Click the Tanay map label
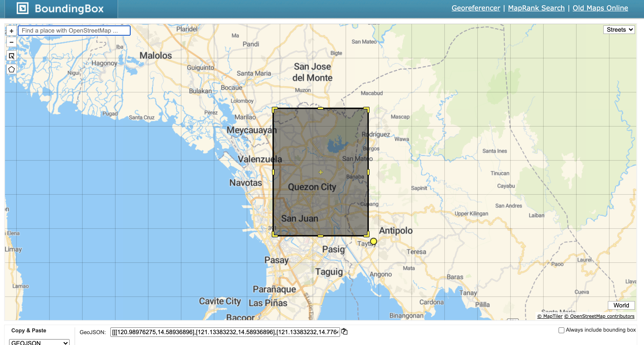Viewport: 644px width, 345px height. (468, 293)
